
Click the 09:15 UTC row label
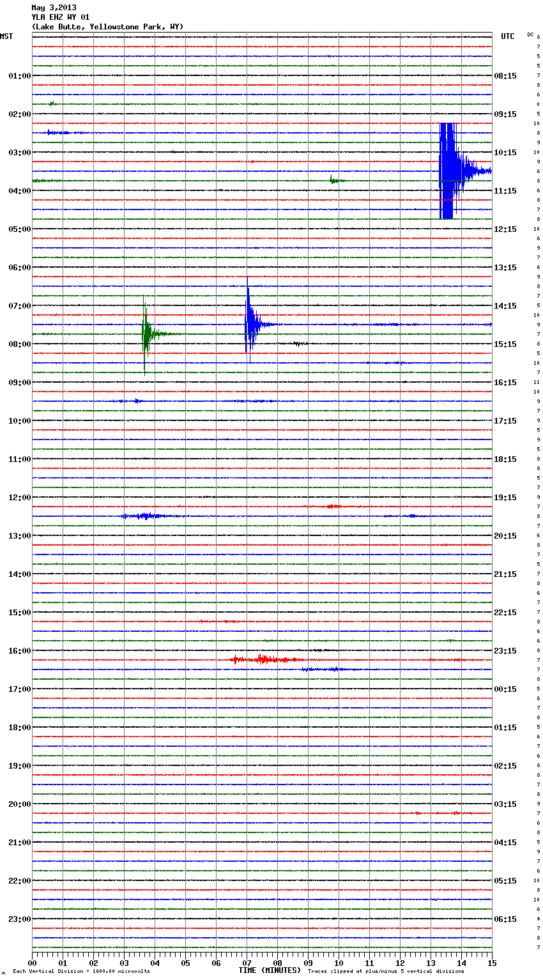(505, 114)
